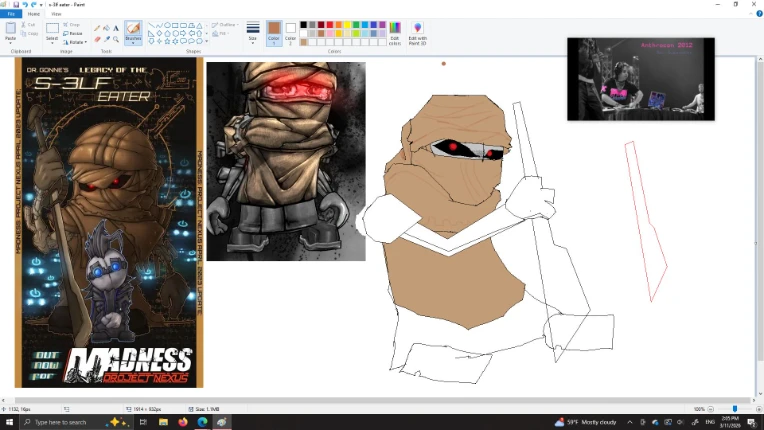This screenshot has height=430, width=764.
Task: Open the Rotate dropdown
Action: pos(75,42)
